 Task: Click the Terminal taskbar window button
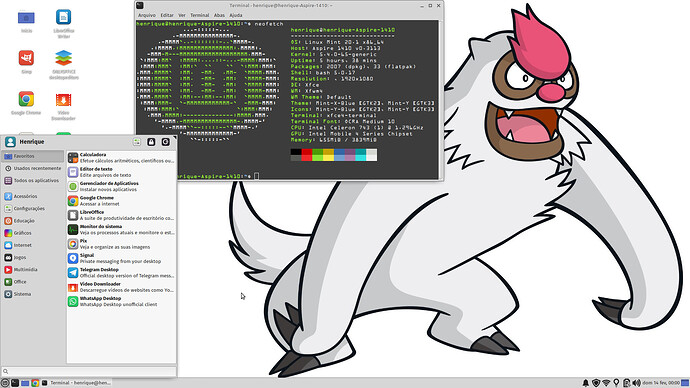[77, 383]
